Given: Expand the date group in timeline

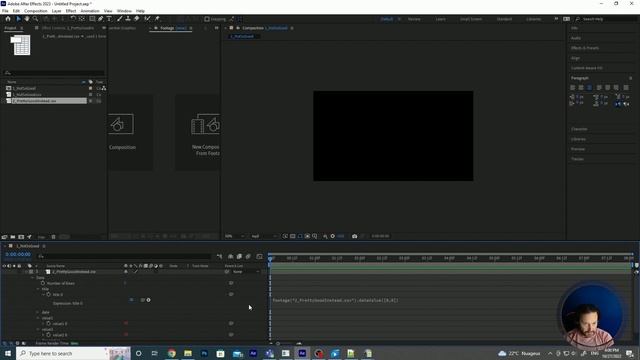Looking at the screenshot, I should (x=38, y=312).
